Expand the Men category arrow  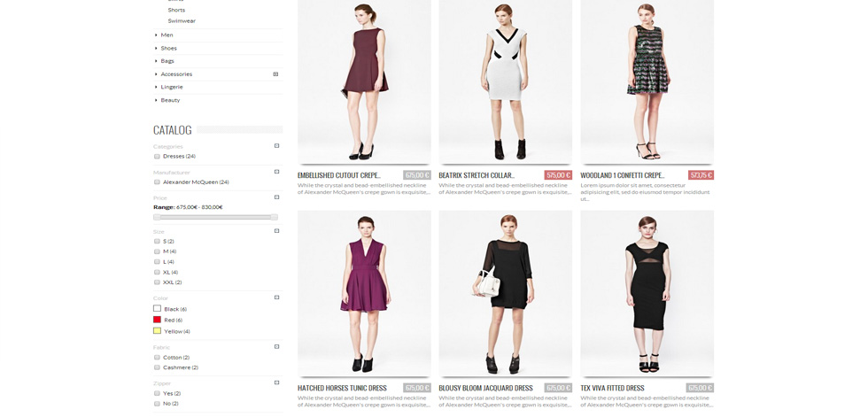[x=156, y=35]
